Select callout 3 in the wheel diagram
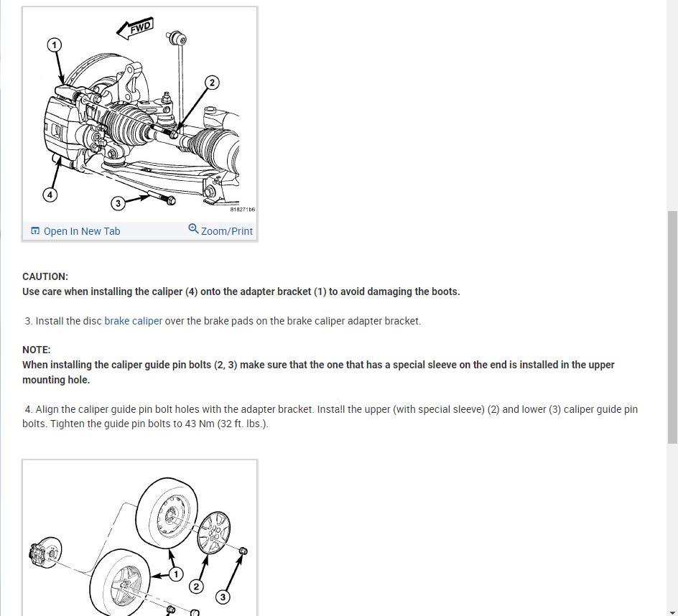 pos(223,597)
